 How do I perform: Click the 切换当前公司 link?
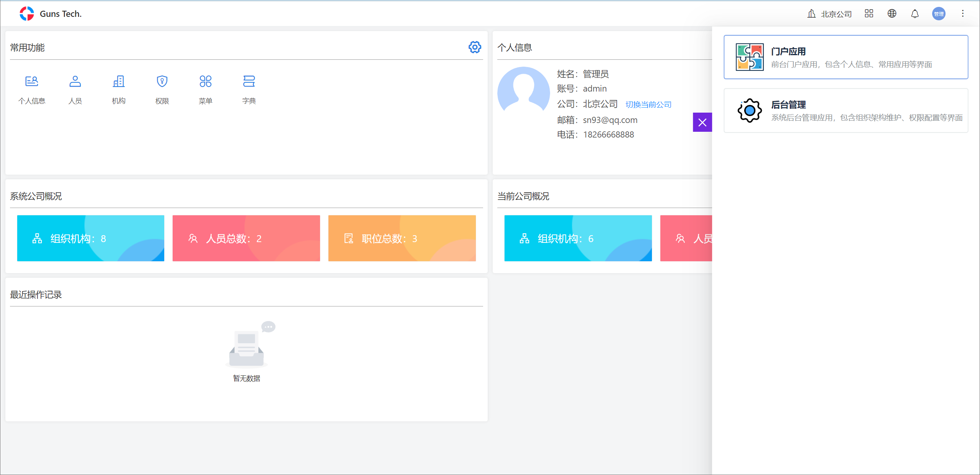pyautogui.click(x=648, y=105)
